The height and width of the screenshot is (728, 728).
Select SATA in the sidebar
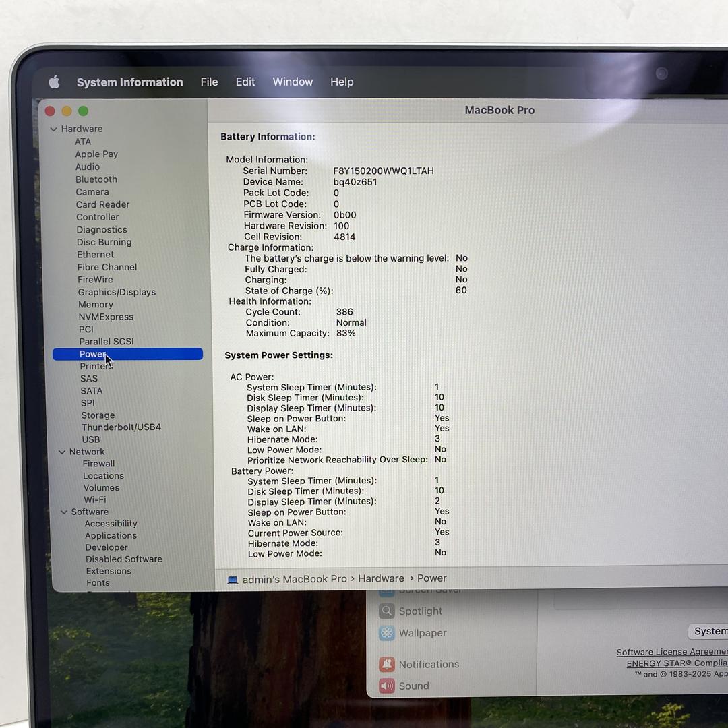click(92, 391)
